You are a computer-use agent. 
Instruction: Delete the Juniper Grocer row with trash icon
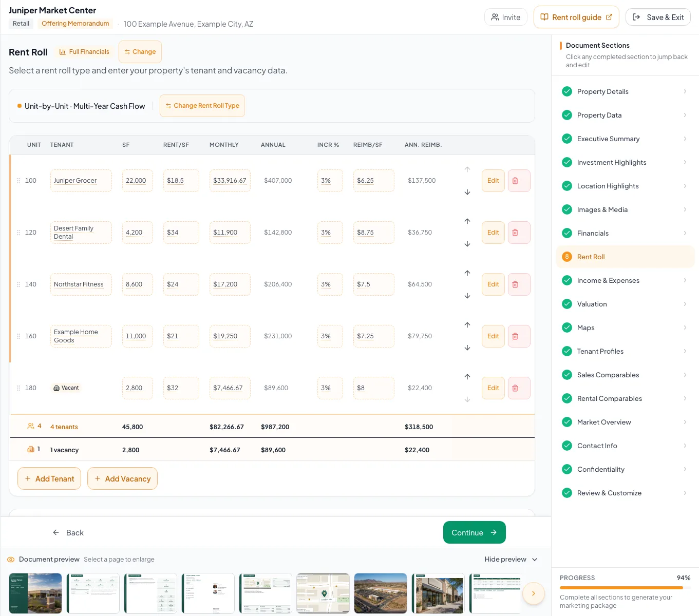click(x=519, y=181)
